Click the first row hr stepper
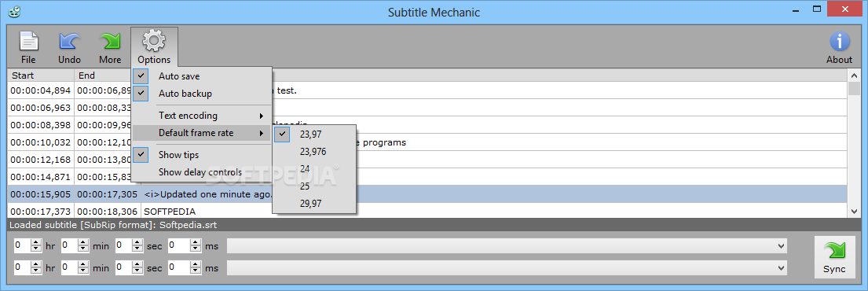The width and height of the screenshot is (868, 291). (37, 245)
